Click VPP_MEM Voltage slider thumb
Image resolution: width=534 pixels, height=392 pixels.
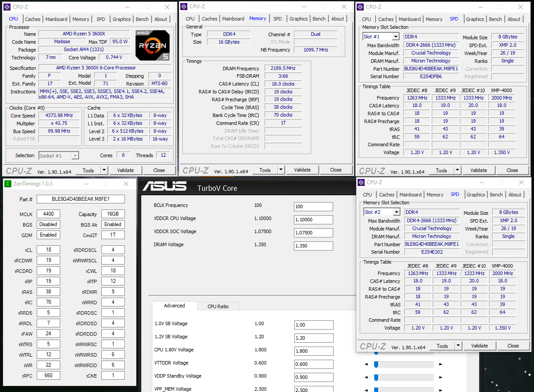coord(376,389)
